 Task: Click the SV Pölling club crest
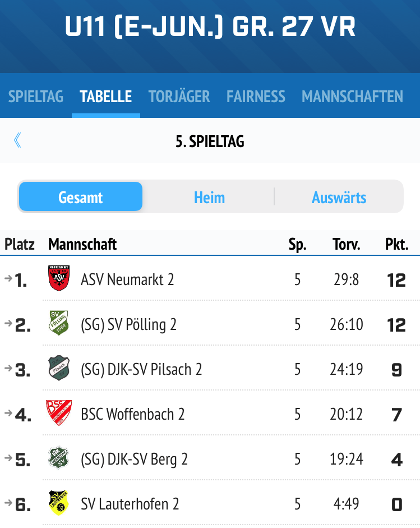tap(59, 323)
